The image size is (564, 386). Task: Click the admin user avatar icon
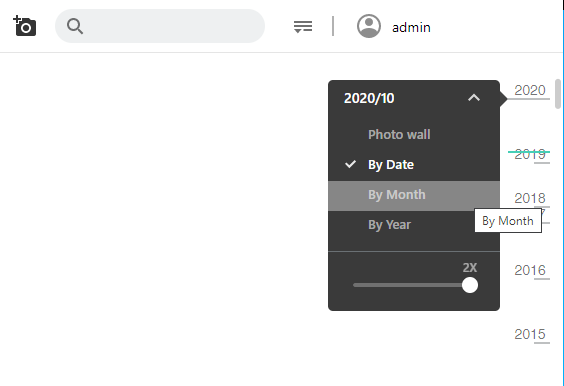[x=369, y=26]
